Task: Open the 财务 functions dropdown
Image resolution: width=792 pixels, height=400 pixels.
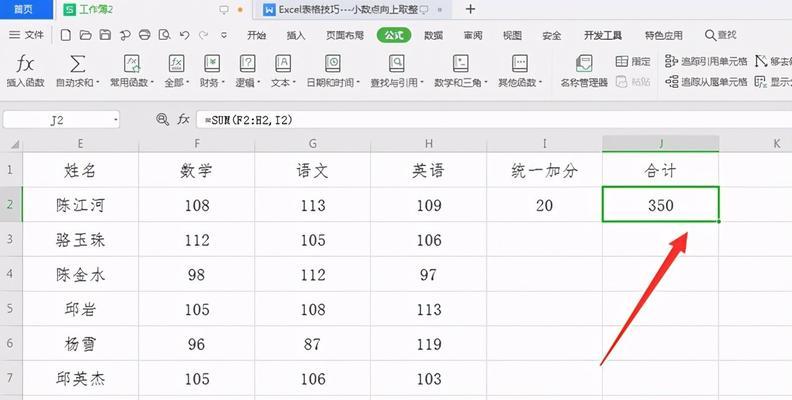Action: tap(212, 71)
